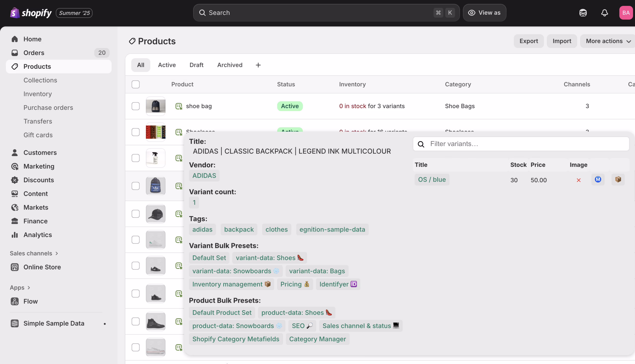Viewport: 635px width, 364px height.
Task: Switch to the Archived tab
Action: coord(230,65)
